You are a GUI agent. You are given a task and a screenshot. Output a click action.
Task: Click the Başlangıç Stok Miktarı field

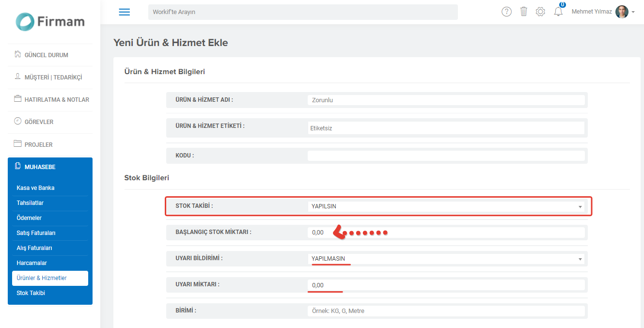pyautogui.click(x=446, y=233)
